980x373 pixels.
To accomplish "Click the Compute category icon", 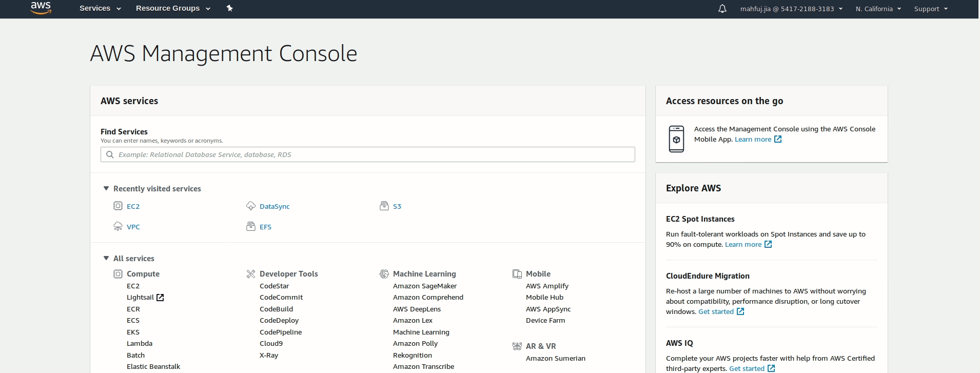I will [x=118, y=274].
